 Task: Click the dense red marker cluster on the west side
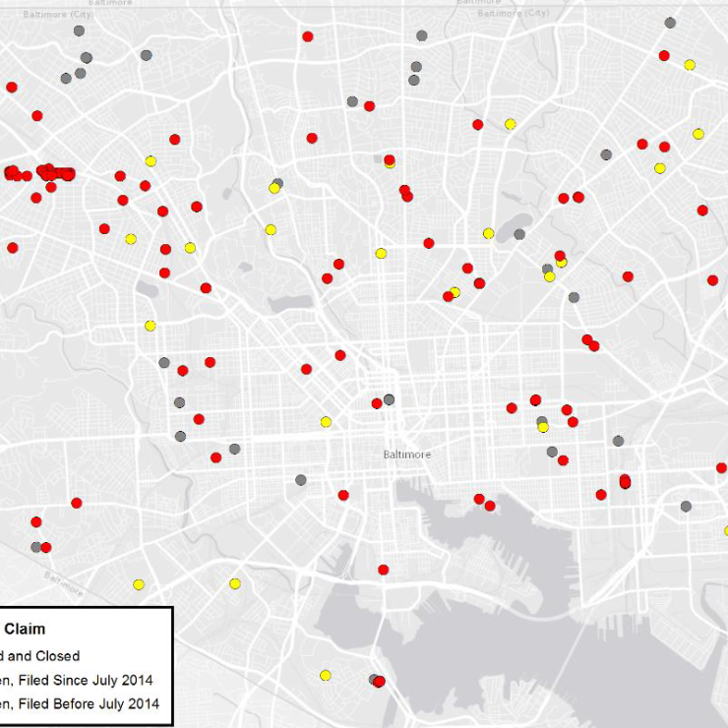tap(44, 173)
